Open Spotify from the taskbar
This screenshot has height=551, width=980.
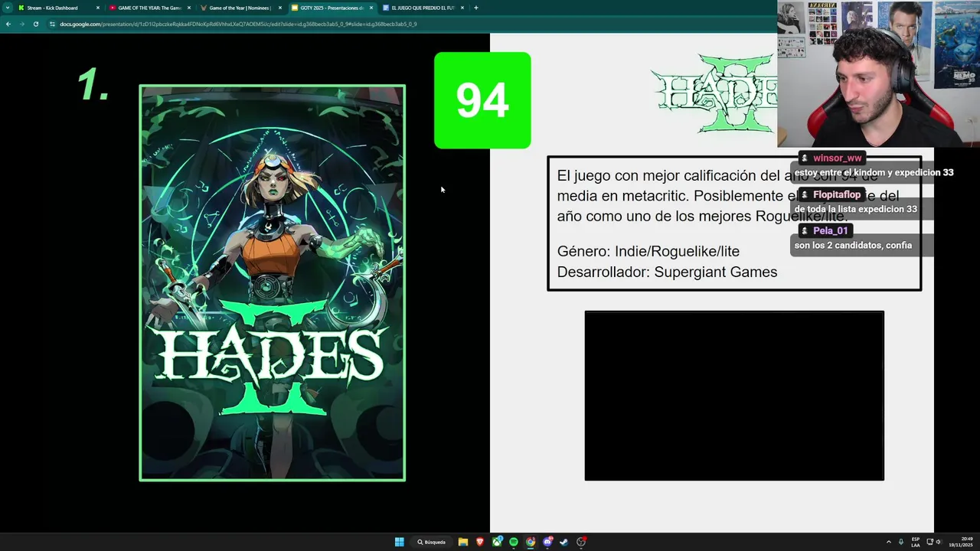pyautogui.click(x=514, y=542)
